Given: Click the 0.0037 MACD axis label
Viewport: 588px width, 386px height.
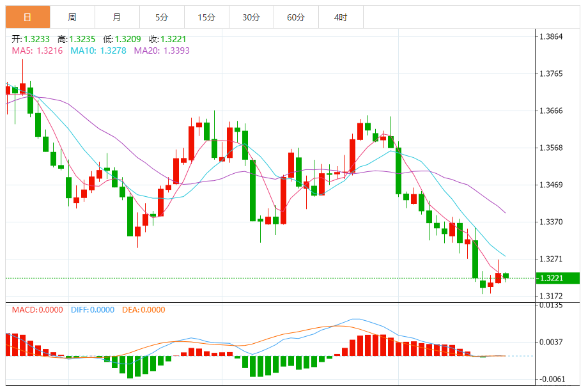Looking at the screenshot, I should click(551, 342).
